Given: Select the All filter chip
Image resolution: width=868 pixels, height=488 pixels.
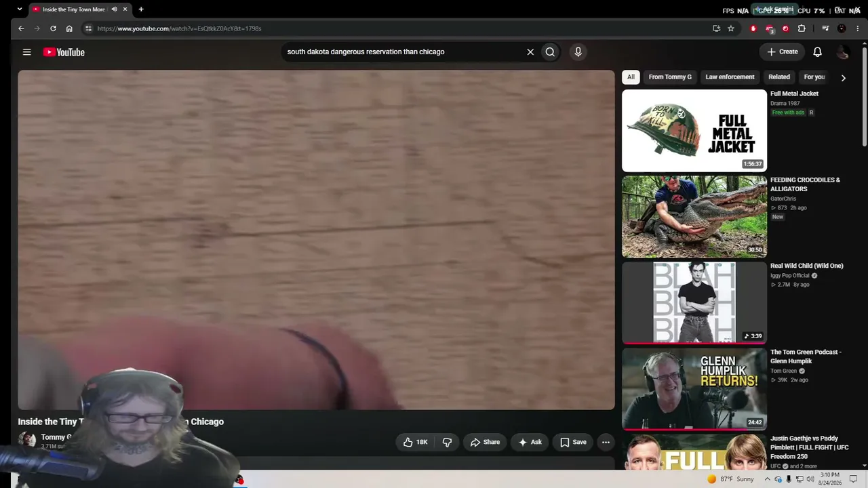Looking at the screenshot, I should [631, 77].
